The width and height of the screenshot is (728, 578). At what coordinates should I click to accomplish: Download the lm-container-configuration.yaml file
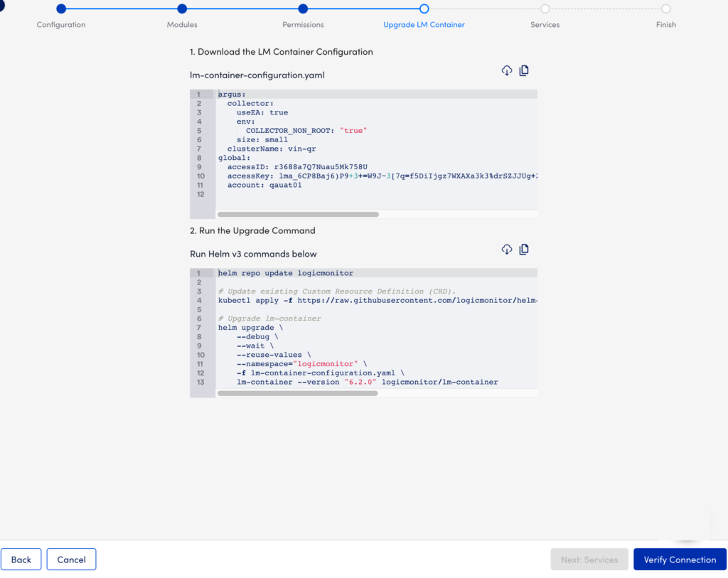tap(507, 70)
